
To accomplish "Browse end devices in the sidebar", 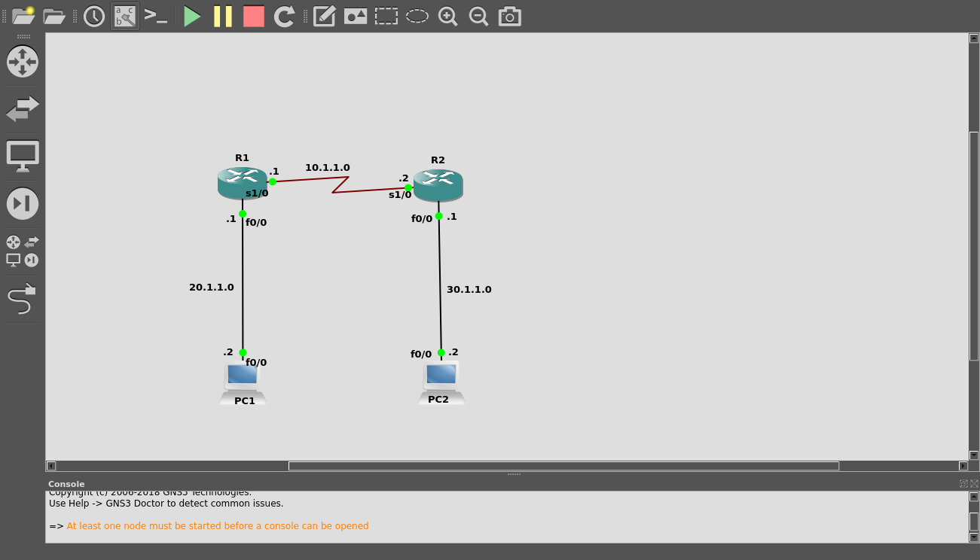I will point(23,156).
